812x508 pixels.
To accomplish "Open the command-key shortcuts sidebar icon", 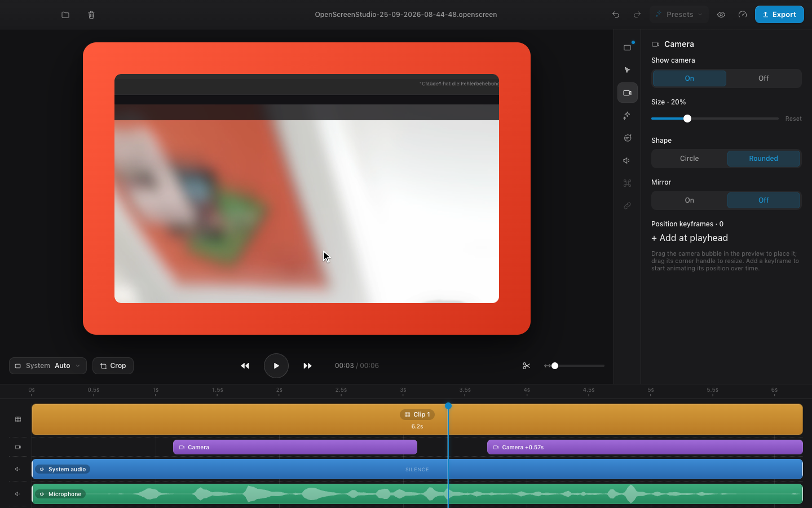I will click(627, 183).
